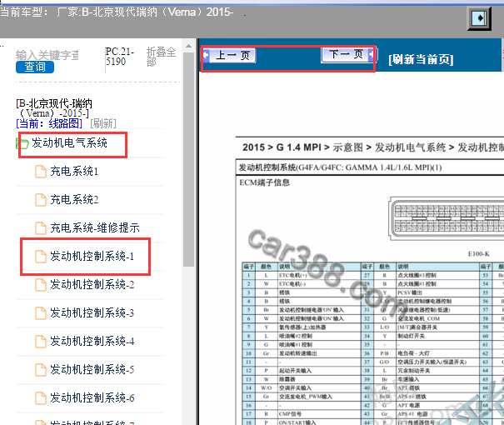Click vehicle title B-北京现代-瑞纳 in sidebar
This screenshot has width=504, height=425.
tap(54, 108)
